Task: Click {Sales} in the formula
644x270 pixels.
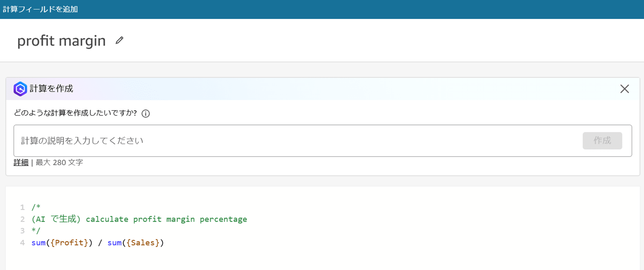Action: (x=143, y=243)
